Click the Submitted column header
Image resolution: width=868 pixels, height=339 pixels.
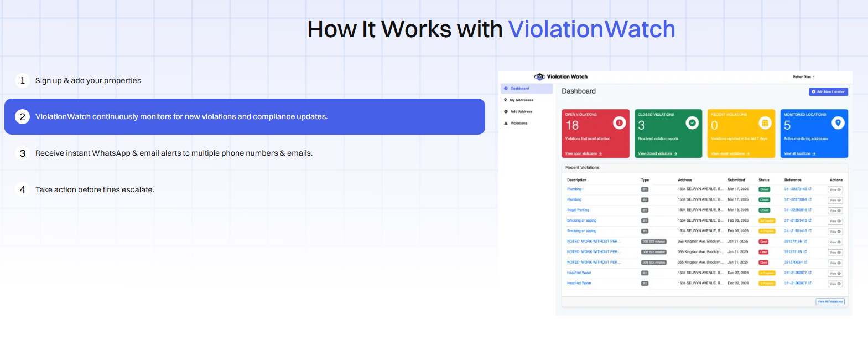pos(736,180)
